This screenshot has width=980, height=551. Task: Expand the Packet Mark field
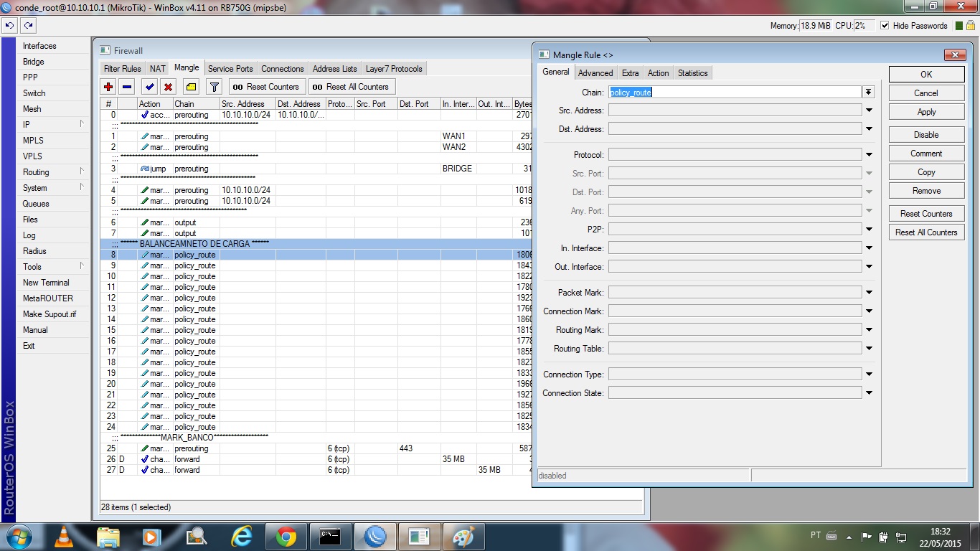869,293
